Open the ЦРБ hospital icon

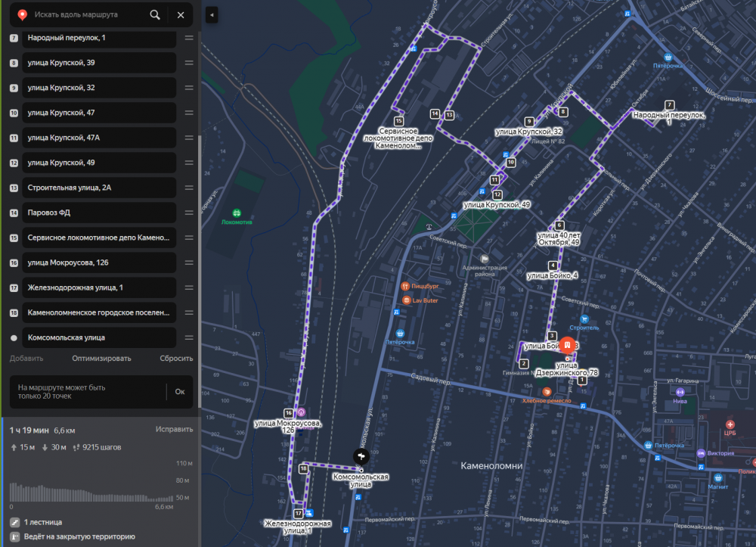[730, 424]
